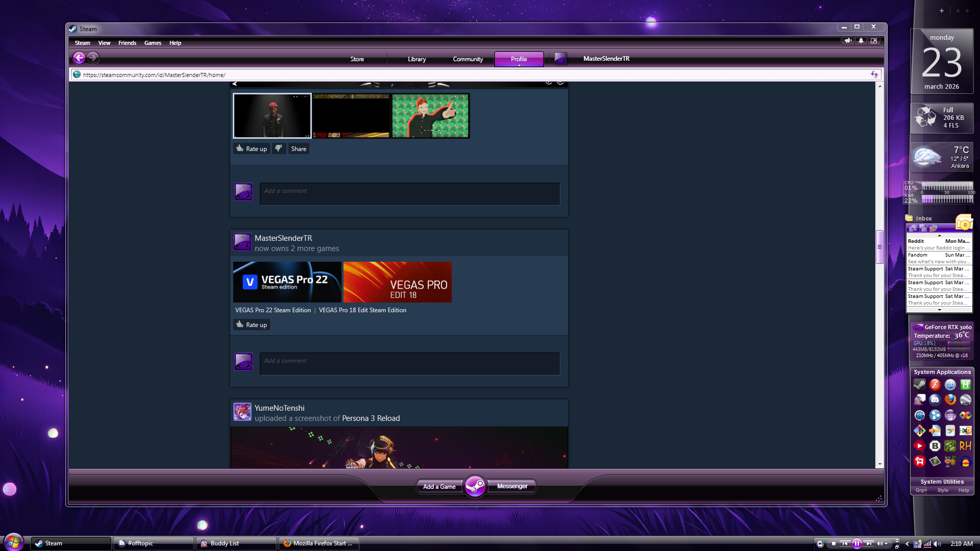Click Windows Start orb

tap(13, 542)
